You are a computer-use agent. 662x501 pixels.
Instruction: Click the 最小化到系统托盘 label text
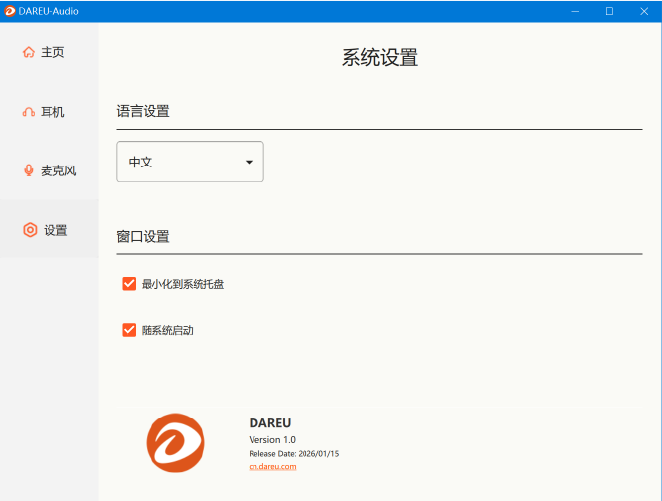point(183,284)
